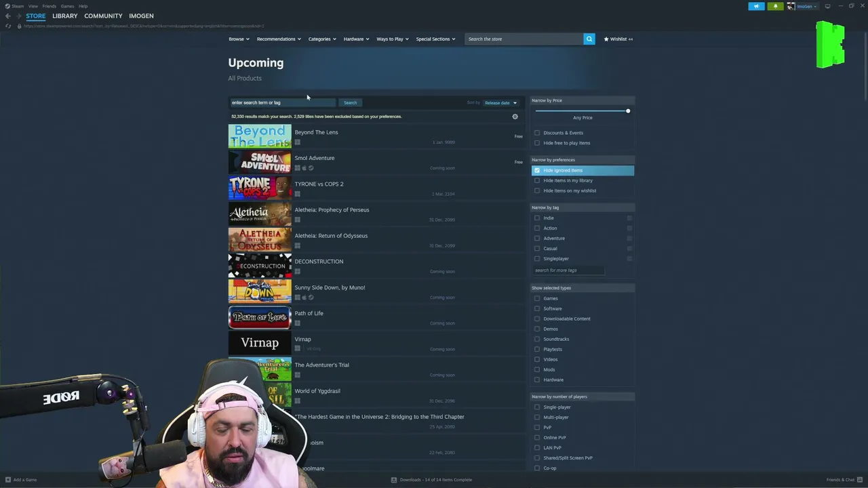Viewport: 868px width, 488px height.
Task: Click the page's vertical scrollbar
Action: click(865, 68)
